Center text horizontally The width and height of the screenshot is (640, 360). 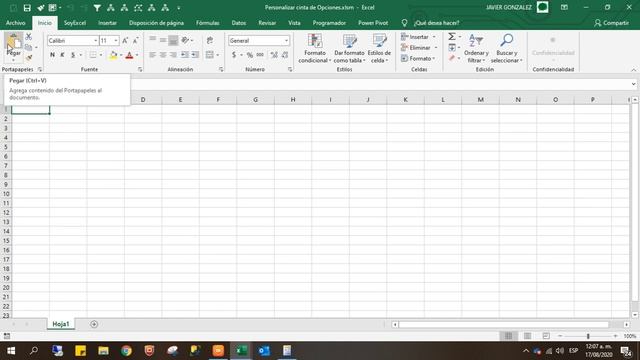click(x=163, y=55)
